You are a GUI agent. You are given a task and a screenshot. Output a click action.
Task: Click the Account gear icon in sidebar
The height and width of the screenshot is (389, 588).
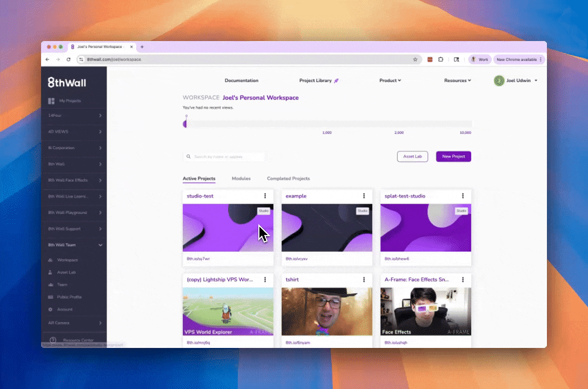point(51,310)
